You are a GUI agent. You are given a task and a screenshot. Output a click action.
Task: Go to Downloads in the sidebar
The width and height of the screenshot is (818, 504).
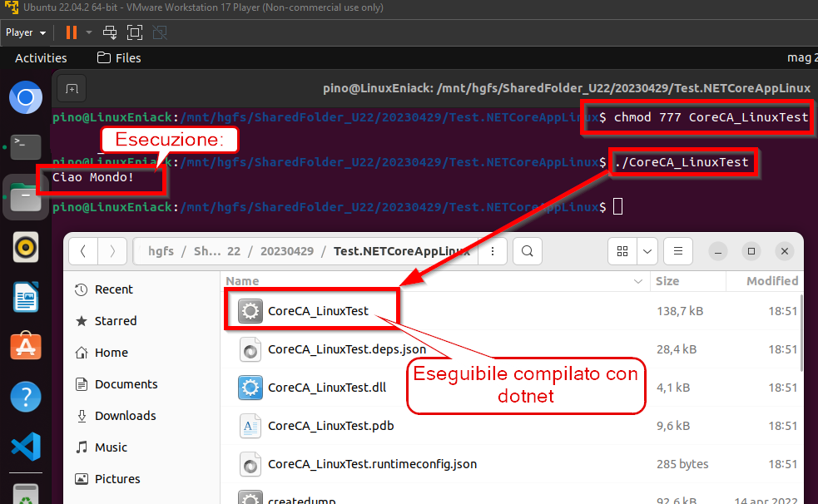click(125, 416)
